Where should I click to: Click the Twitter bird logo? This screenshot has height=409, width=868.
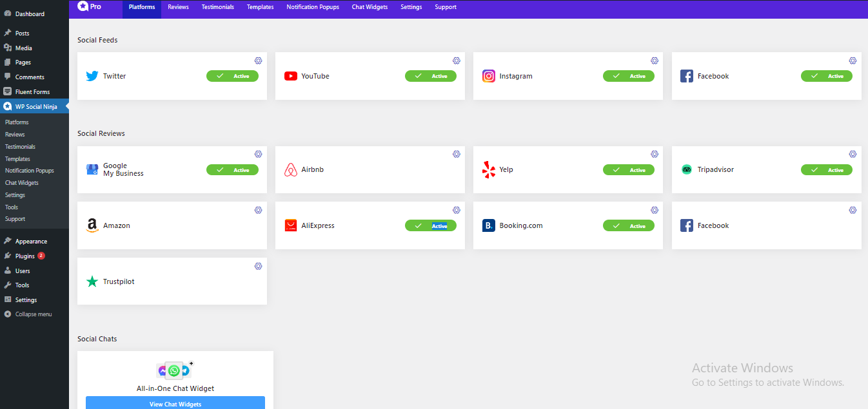pos(92,76)
